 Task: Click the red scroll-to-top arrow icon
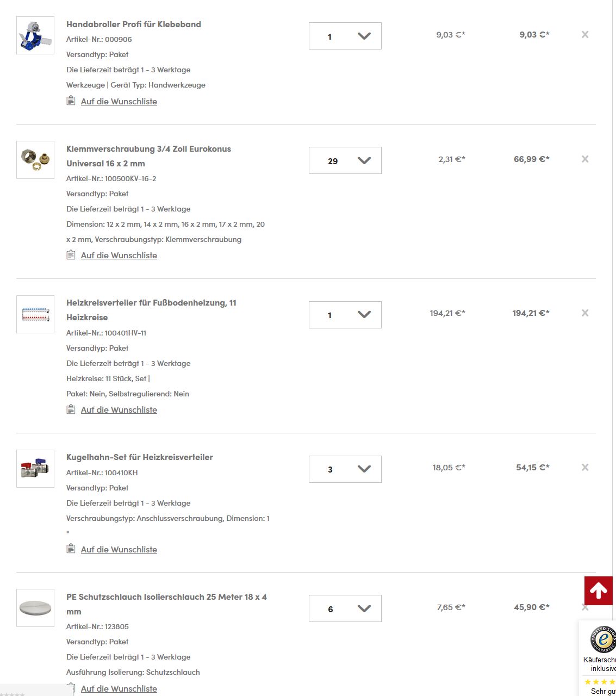click(x=599, y=591)
